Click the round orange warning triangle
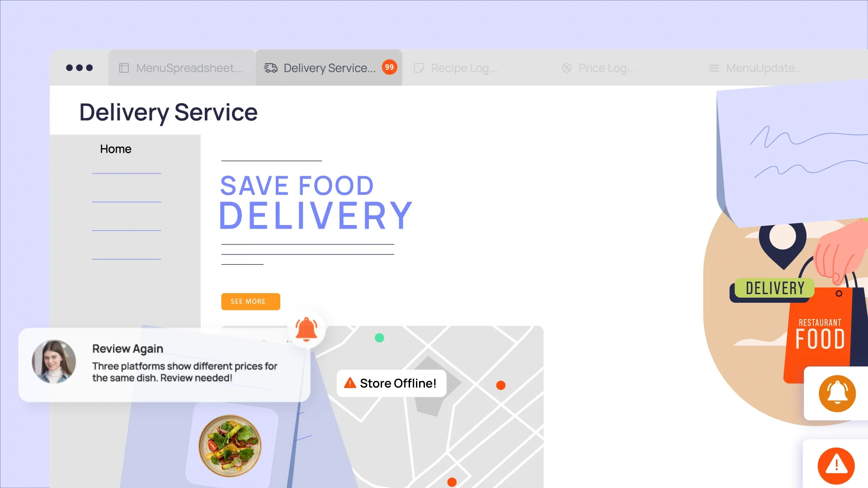The width and height of the screenshot is (868, 488). click(x=836, y=466)
